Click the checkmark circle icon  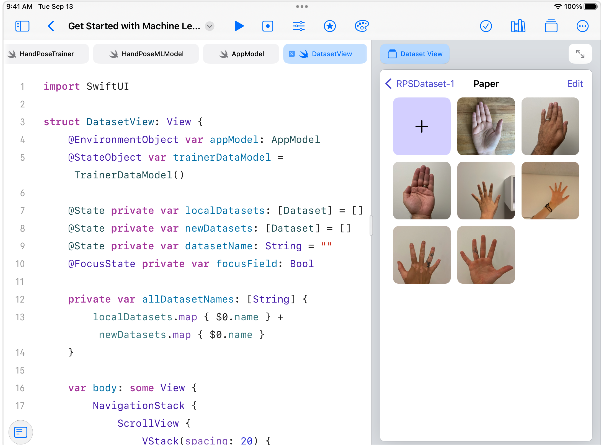[487, 26]
